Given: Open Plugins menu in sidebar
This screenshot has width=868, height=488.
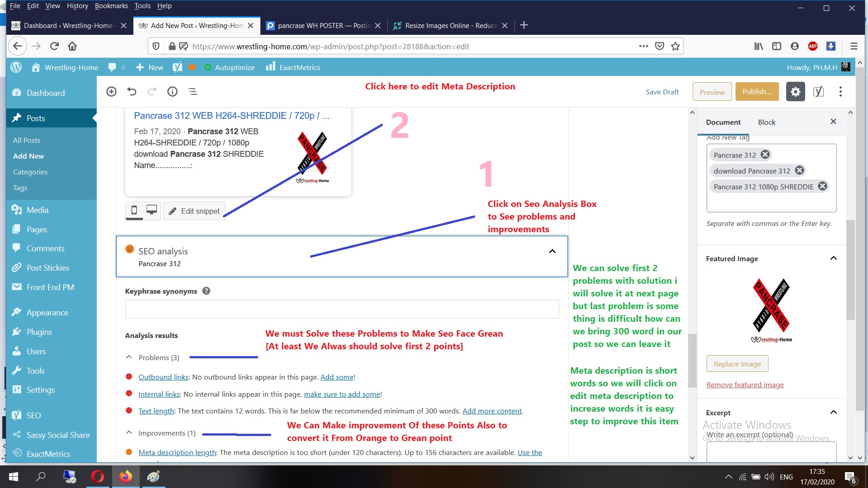Looking at the screenshot, I should [39, 332].
